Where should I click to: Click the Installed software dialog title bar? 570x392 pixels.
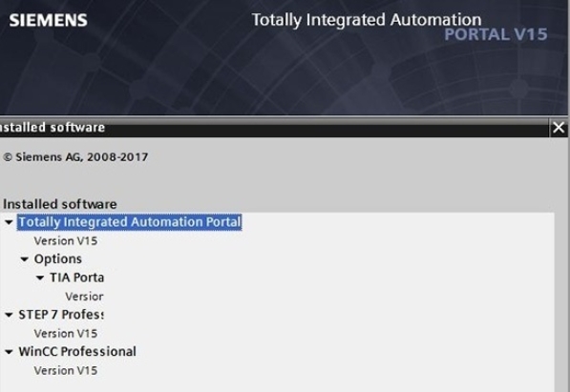pyautogui.click(x=274, y=128)
